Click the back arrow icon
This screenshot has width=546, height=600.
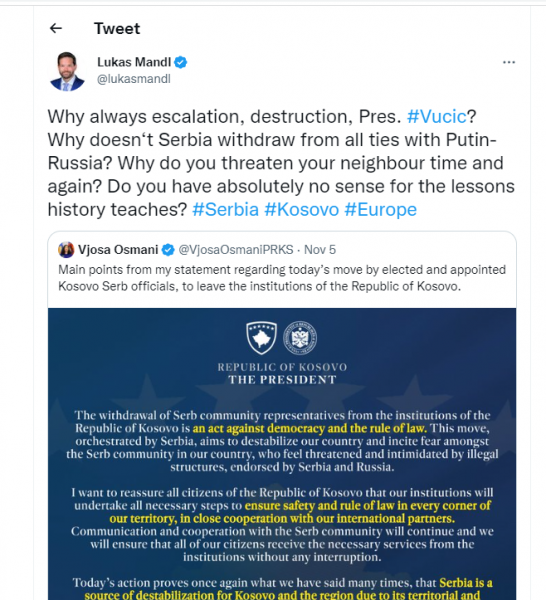(x=56, y=28)
